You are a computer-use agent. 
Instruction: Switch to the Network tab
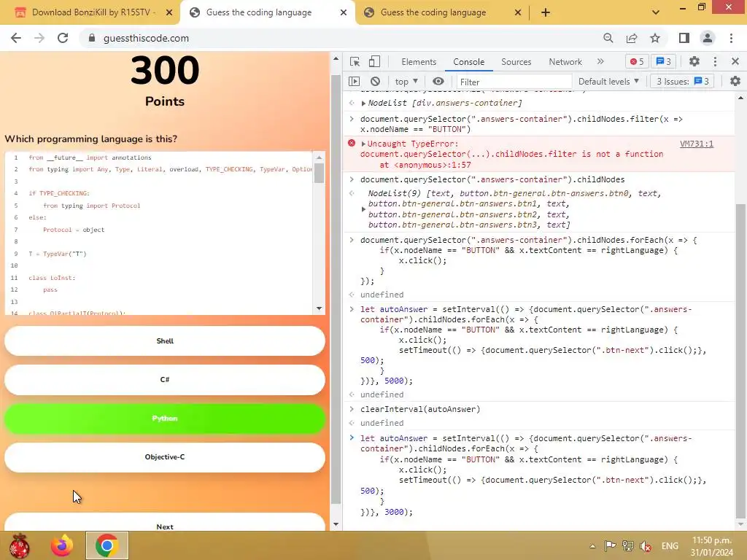565,62
